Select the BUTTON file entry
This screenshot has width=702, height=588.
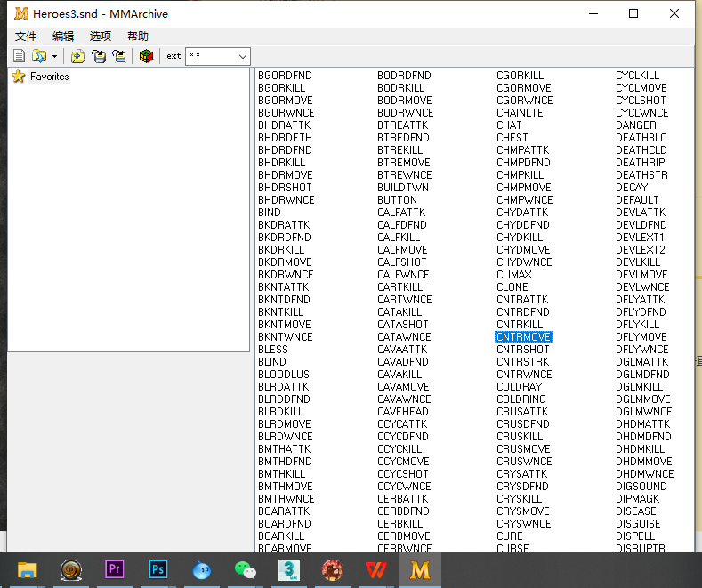pyautogui.click(x=397, y=199)
